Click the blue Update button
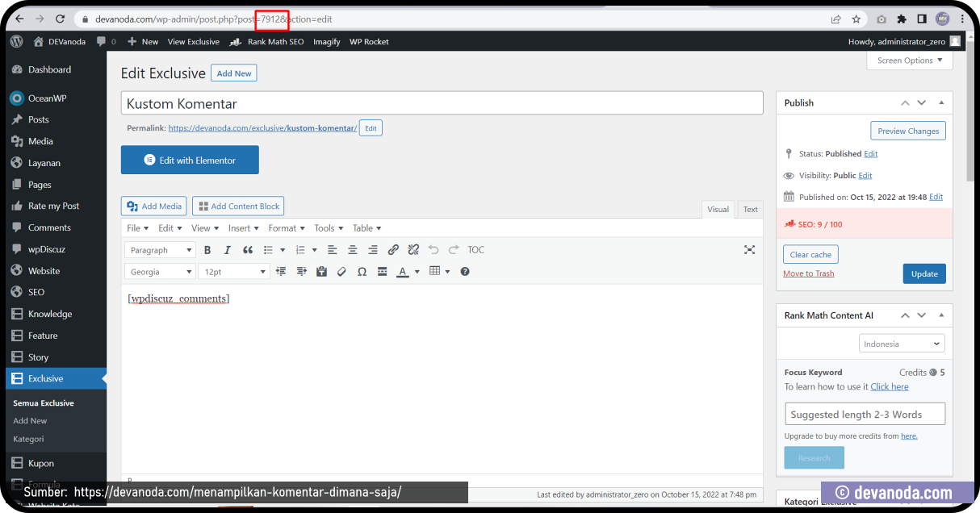Screen dimensions: 980x513 pos(924,273)
